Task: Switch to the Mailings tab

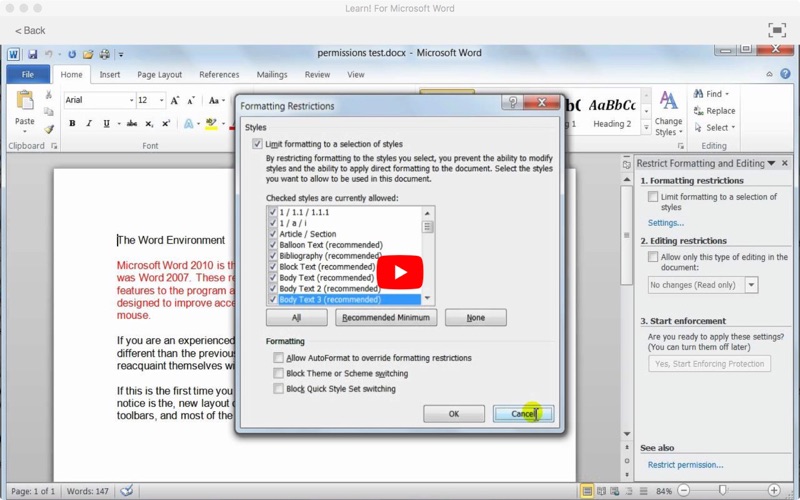Action: [x=271, y=74]
